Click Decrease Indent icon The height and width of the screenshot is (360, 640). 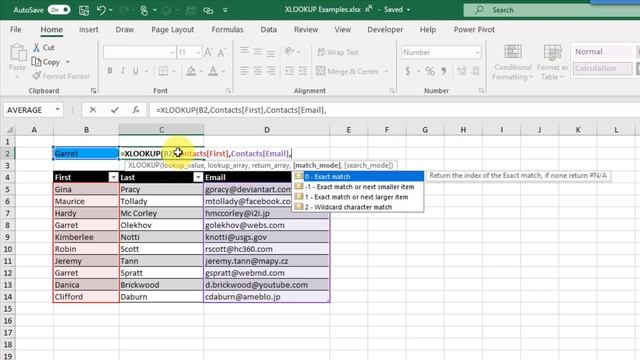289,71
